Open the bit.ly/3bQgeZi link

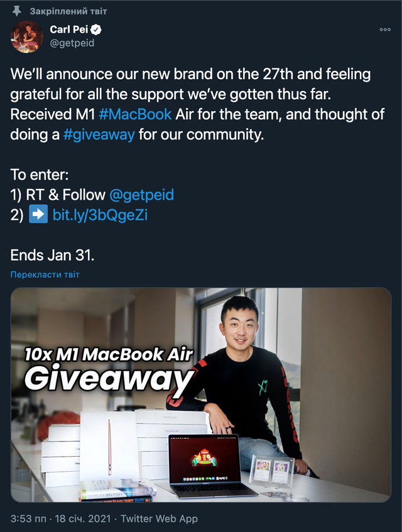(100, 215)
